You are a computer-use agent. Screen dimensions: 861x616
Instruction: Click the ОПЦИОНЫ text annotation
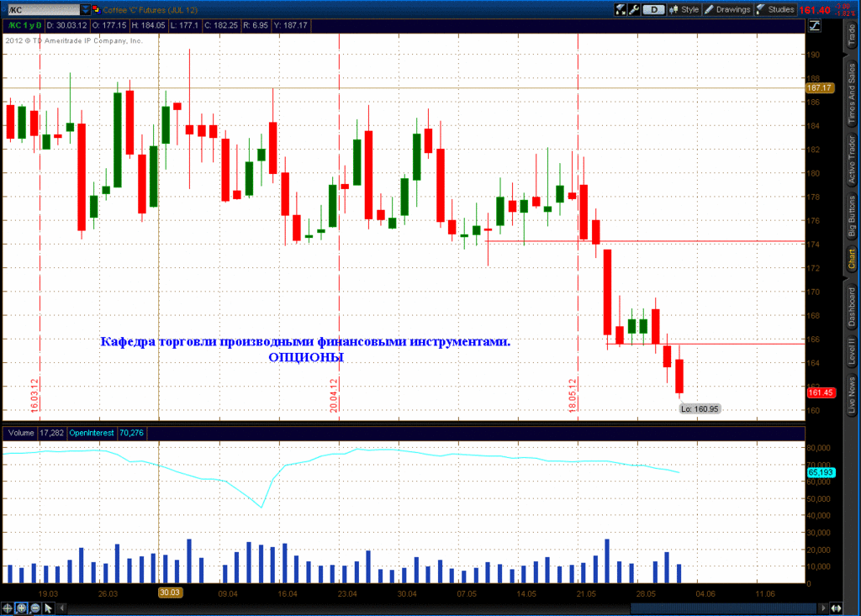(x=306, y=357)
